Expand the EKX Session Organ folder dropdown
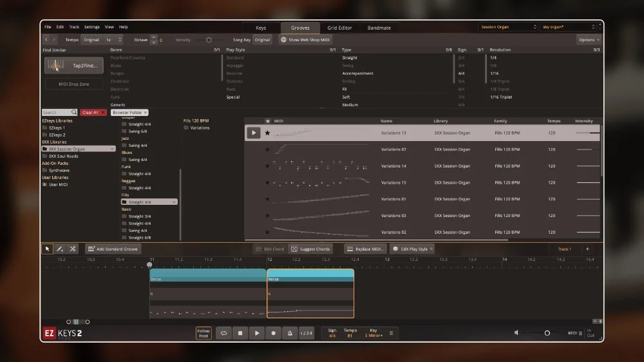Screen dimensions: 644x362 click(x=112, y=149)
